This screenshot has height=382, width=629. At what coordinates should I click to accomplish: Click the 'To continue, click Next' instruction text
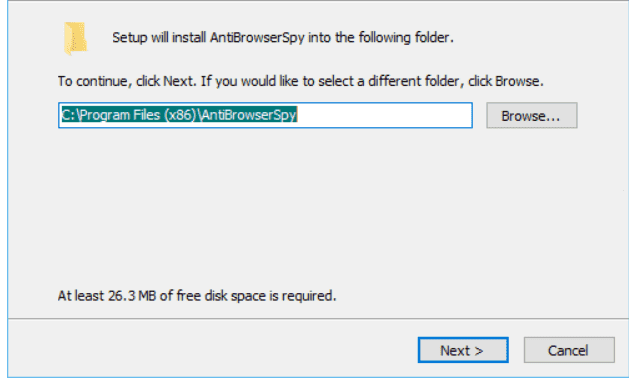coord(300,81)
